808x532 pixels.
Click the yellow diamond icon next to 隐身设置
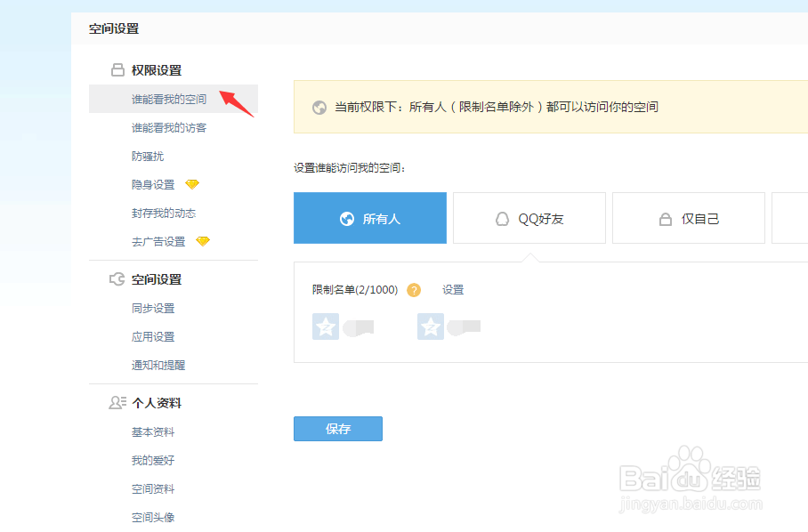(192, 184)
